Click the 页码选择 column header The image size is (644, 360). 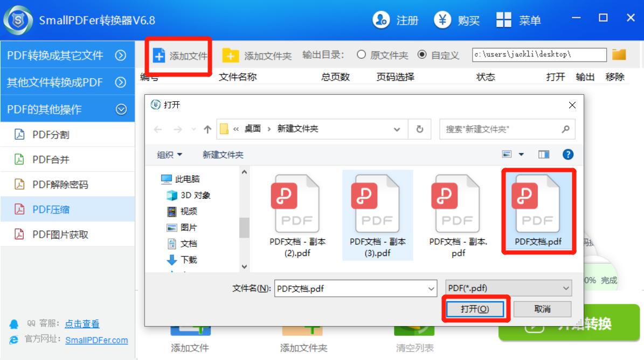point(396,77)
